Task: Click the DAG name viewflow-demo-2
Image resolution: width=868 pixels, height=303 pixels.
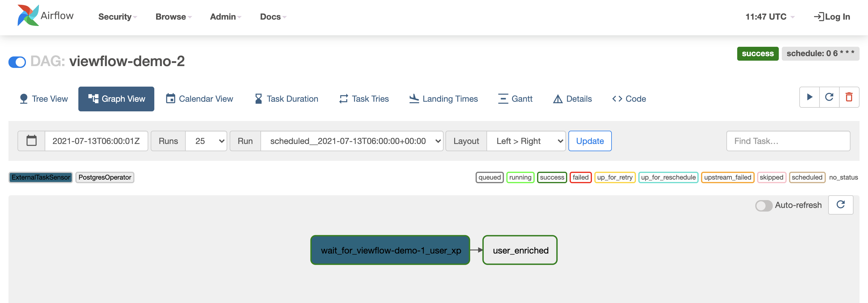Action: tap(127, 61)
